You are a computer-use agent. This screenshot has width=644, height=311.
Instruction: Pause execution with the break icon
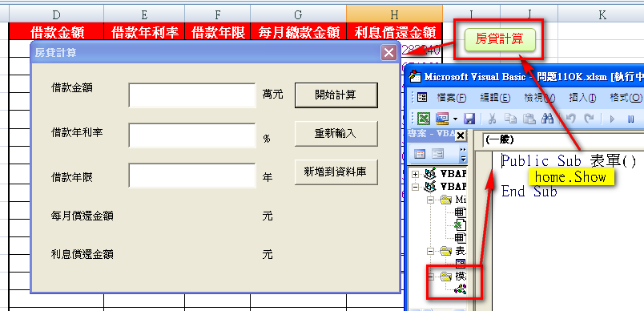click(631, 119)
